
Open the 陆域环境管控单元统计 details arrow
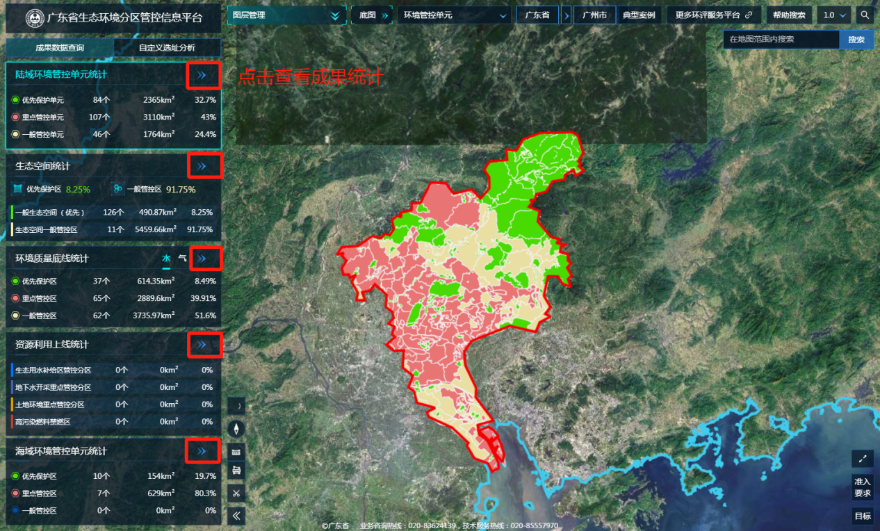202,75
